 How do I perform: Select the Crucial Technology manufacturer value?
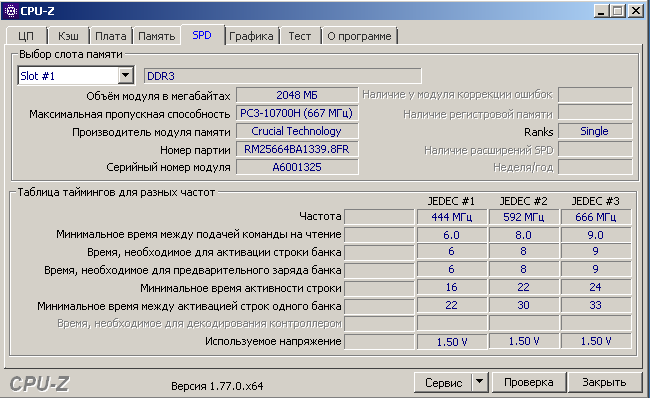(297, 131)
